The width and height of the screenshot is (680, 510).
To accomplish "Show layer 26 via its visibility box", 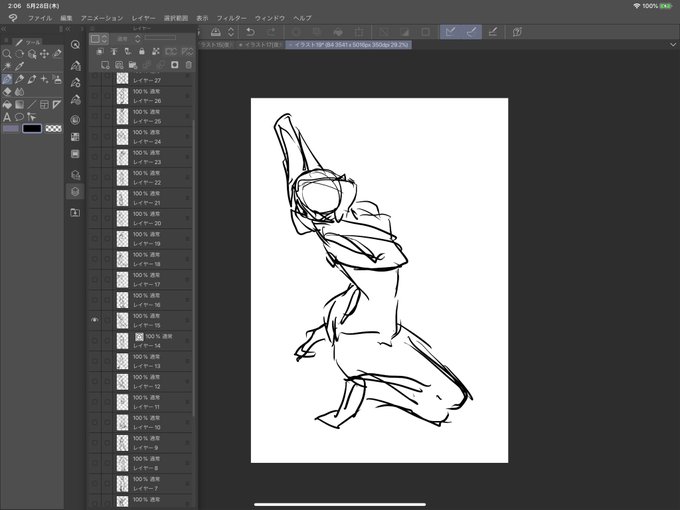I will click(x=95, y=96).
